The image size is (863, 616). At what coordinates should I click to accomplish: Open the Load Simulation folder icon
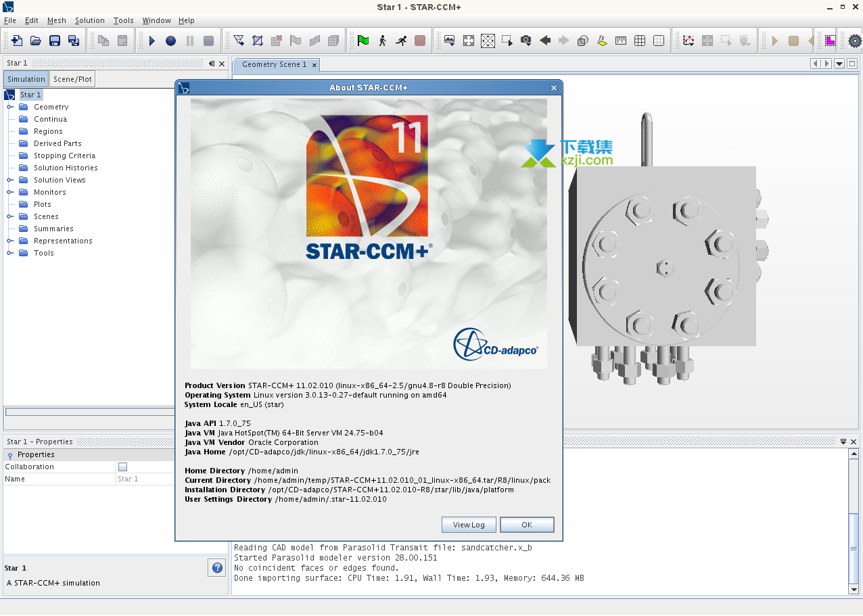click(x=36, y=41)
